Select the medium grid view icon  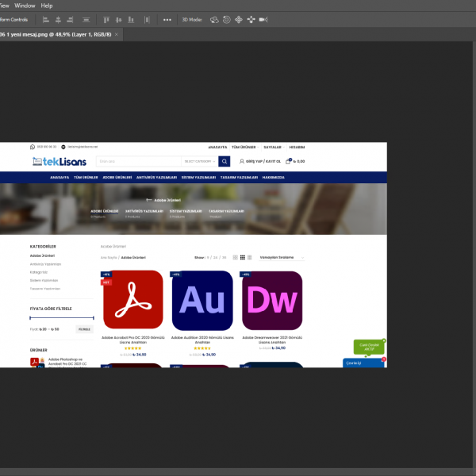pyautogui.click(x=242, y=257)
